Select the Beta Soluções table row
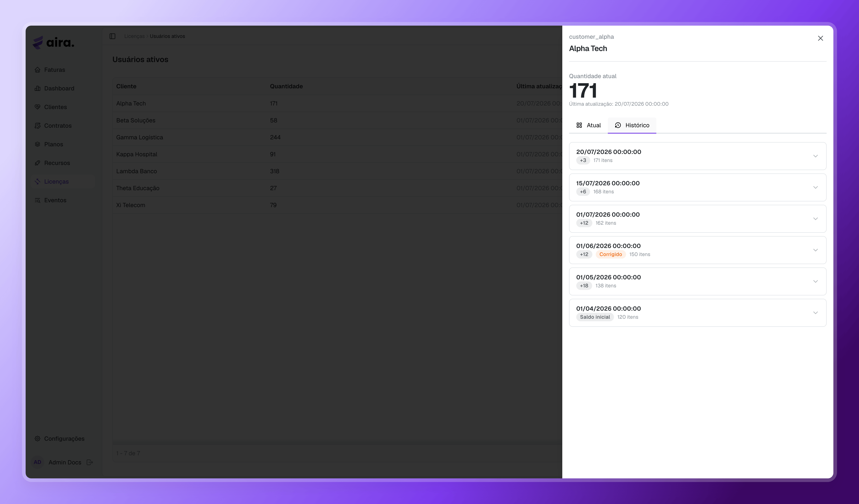 (337, 120)
